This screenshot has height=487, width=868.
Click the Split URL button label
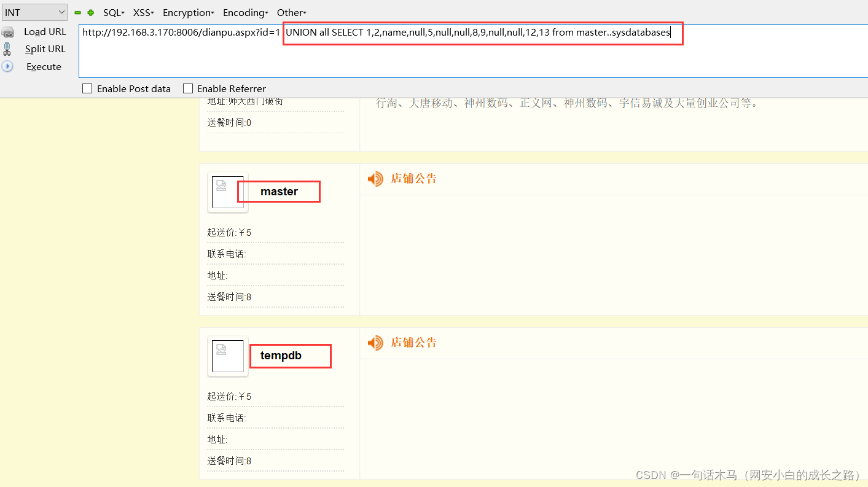click(45, 49)
